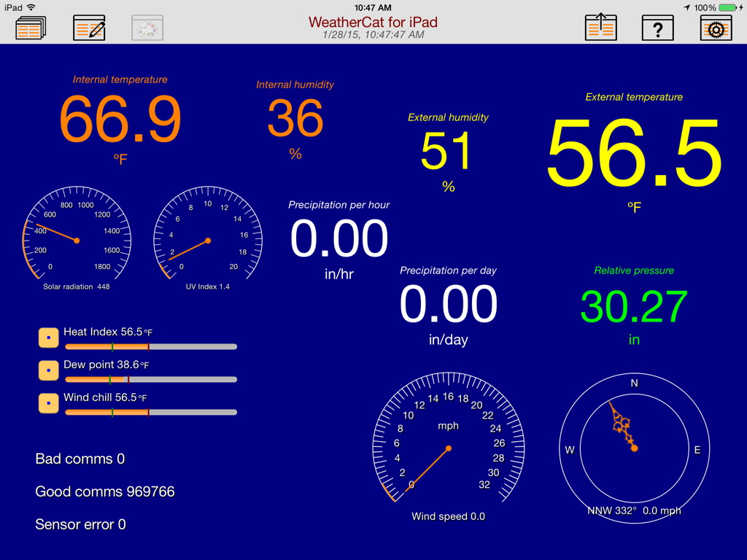The width and height of the screenshot is (747, 560).
Task: Tap the Precipitation per hour 0.00 value
Action: click(x=339, y=238)
